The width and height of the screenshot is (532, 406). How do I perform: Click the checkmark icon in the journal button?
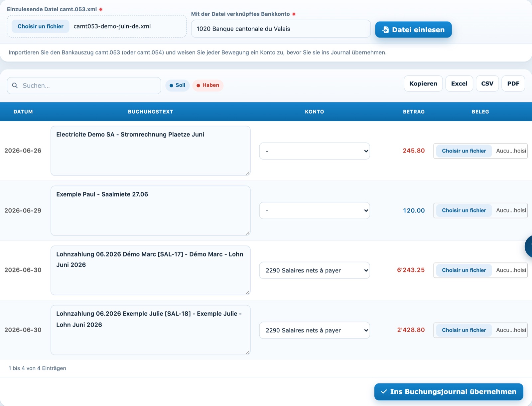point(384,392)
